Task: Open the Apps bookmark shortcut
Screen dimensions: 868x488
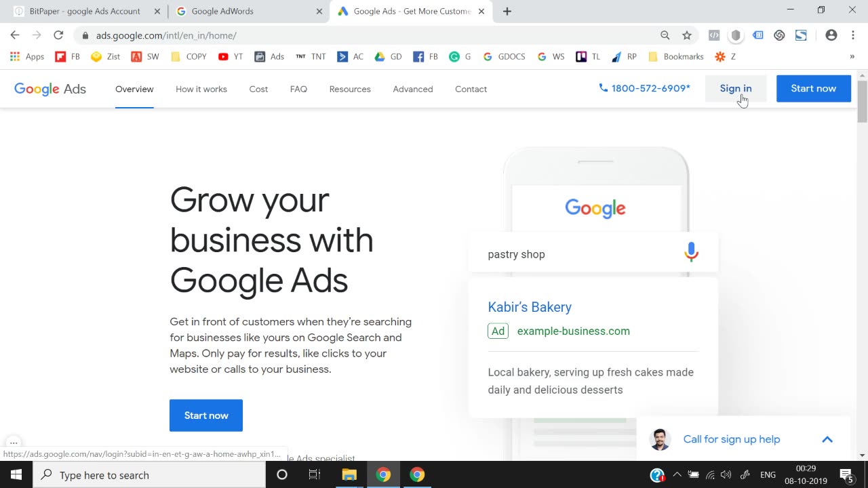Action: pos(27,57)
